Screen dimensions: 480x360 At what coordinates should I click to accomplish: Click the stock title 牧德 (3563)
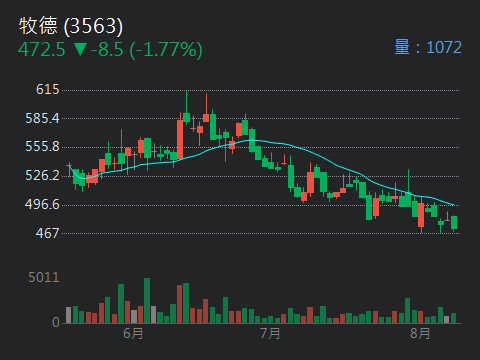[x=71, y=26]
